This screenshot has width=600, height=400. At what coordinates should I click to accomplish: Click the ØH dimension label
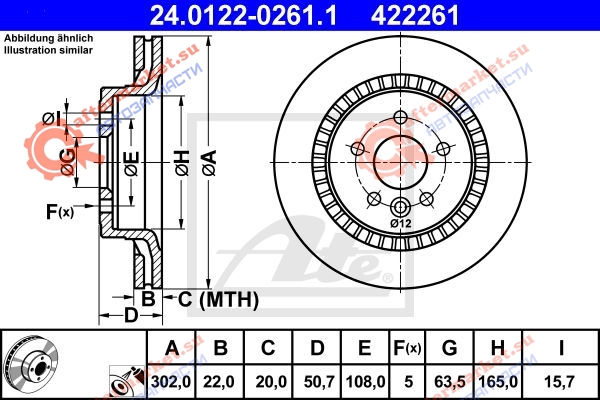(183, 163)
